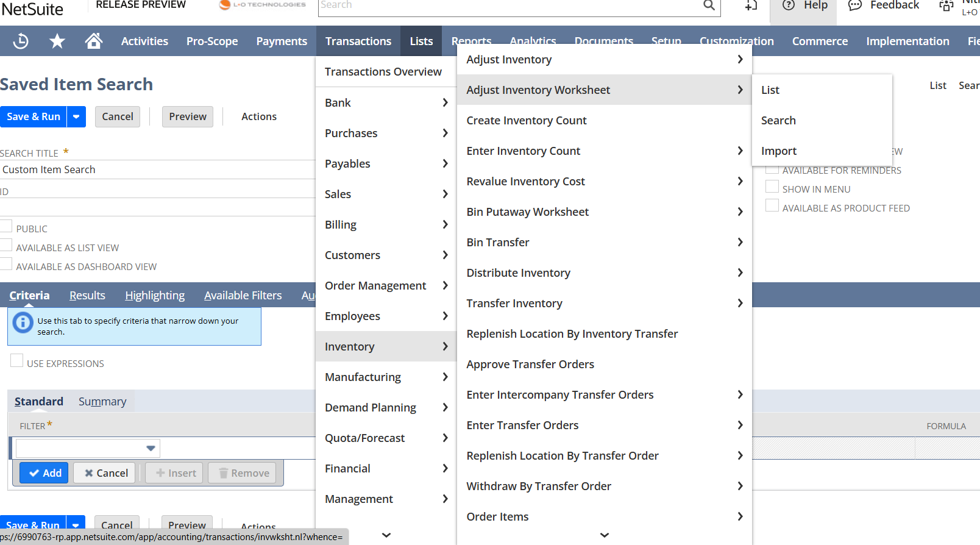The image size is (980, 545).
Task: Open the Save & Run dropdown arrow
Action: coord(76,116)
